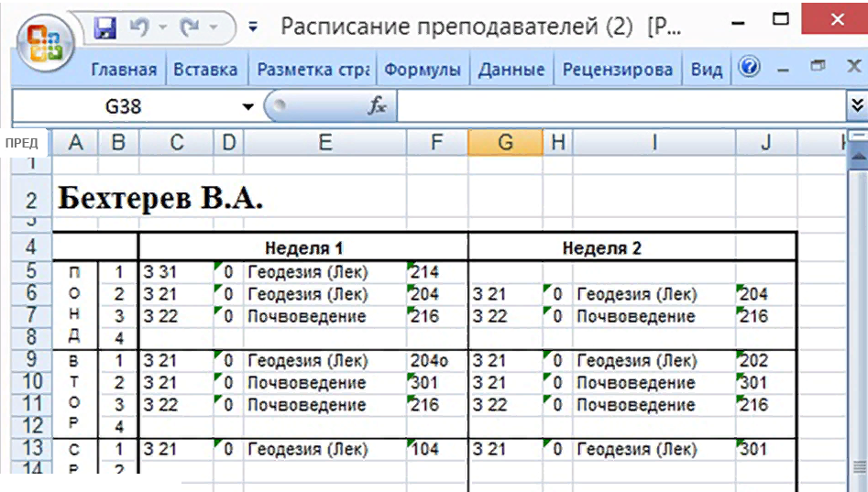Select the row 9 header
The height and width of the screenshot is (492, 868).
(x=30, y=361)
